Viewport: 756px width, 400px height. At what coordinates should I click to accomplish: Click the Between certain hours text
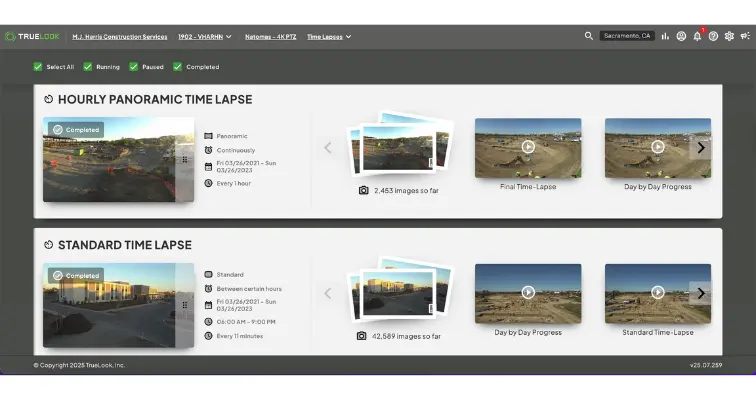[249, 289]
